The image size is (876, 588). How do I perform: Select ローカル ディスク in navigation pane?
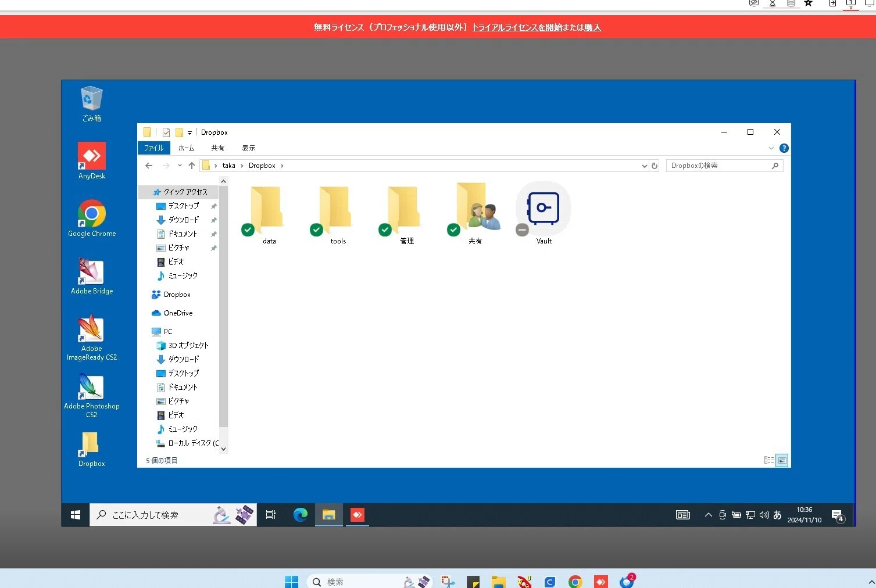[x=187, y=443]
